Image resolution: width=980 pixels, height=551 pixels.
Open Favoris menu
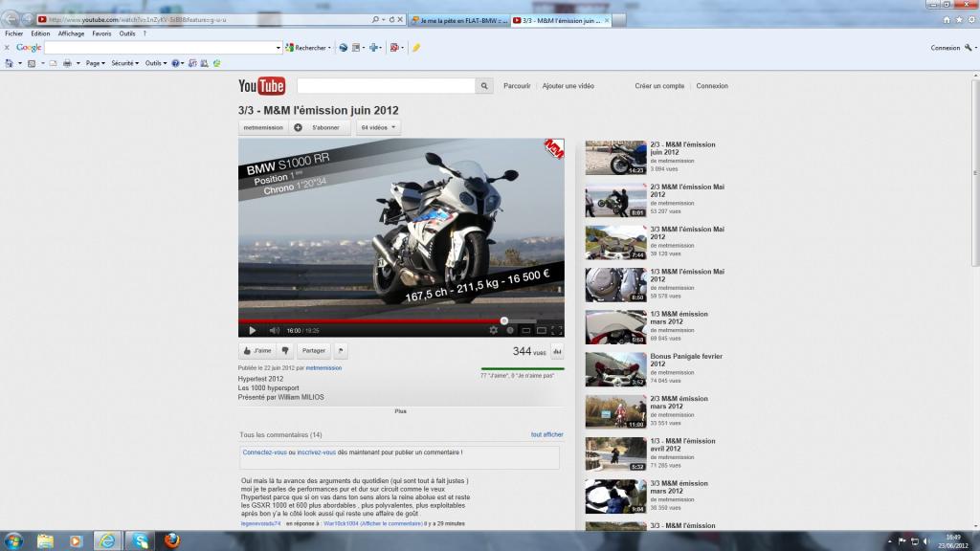pos(101,33)
